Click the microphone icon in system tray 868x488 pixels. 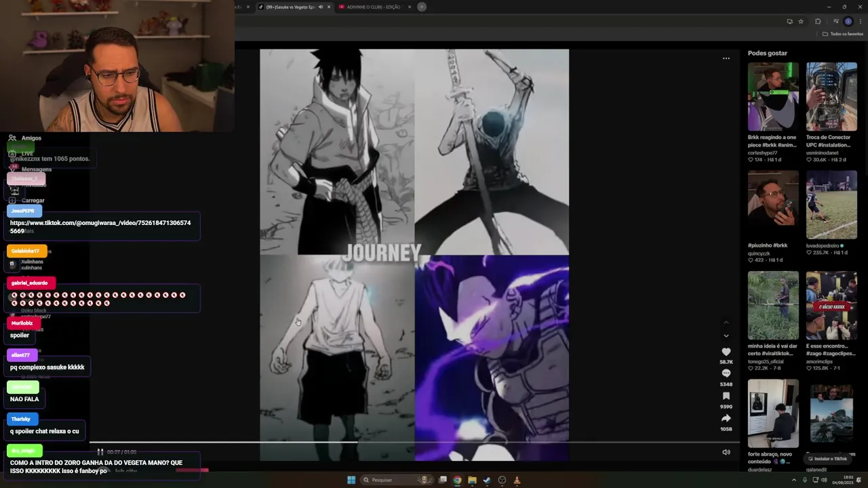(x=805, y=480)
